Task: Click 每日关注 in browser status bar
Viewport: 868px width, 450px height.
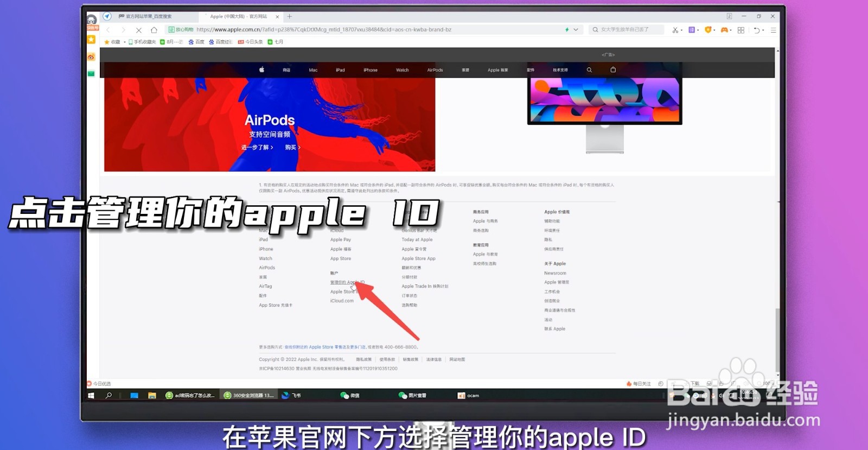Action: tap(639, 384)
